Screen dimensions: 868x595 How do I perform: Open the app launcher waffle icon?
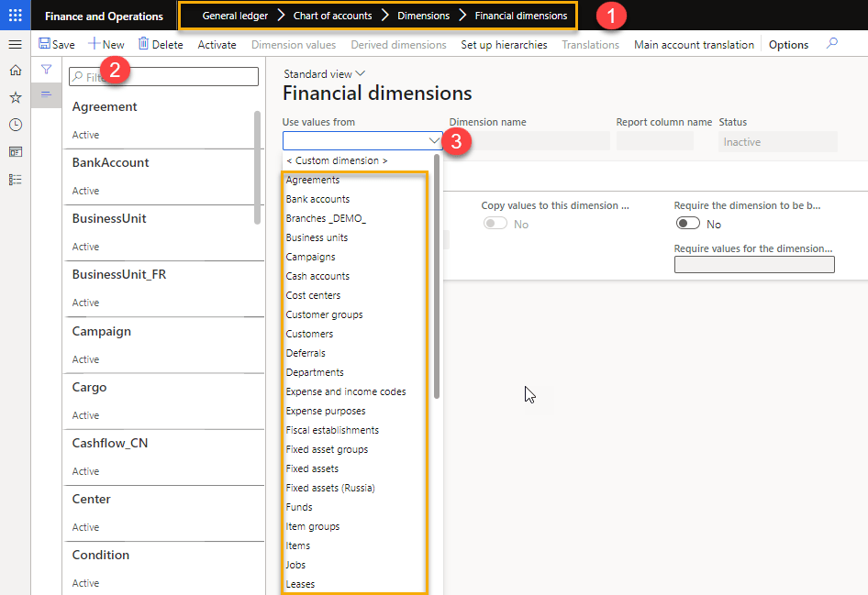pyautogui.click(x=15, y=16)
